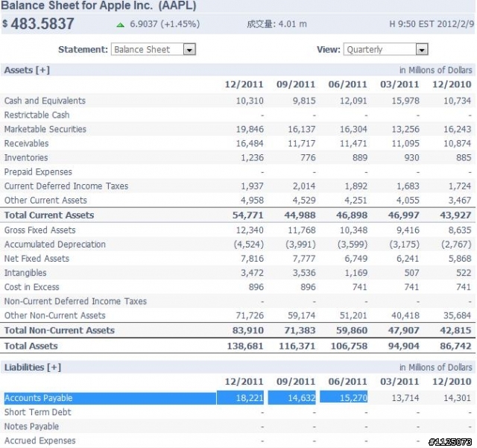Click the Marketable Securities row label
This screenshot has height=448, width=477.
[x=45, y=129]
